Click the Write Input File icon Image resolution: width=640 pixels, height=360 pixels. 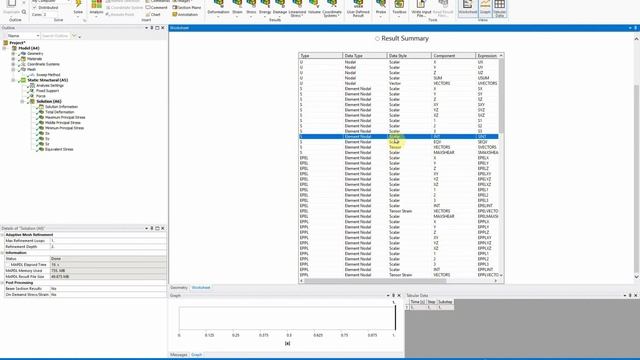pos(421,4)
